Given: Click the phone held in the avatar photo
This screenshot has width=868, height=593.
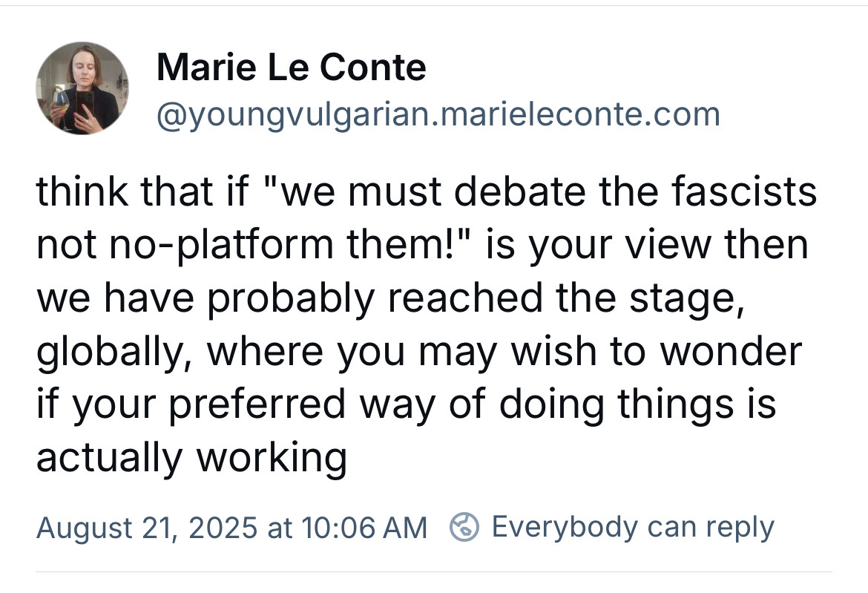Looking at the screenshot, I should 85,105.
